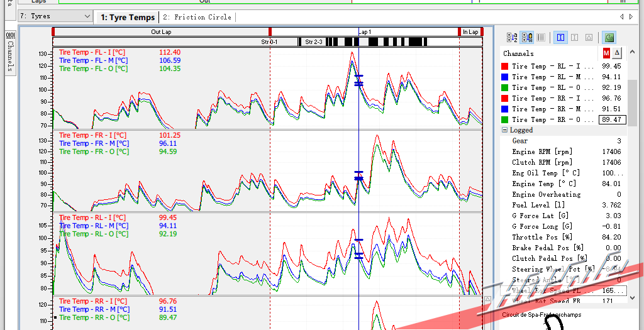The width and height of the screenshot is (644, 330).
Task: Sort channels alphabetically with the A-Z icon
Action: point(512,37)
